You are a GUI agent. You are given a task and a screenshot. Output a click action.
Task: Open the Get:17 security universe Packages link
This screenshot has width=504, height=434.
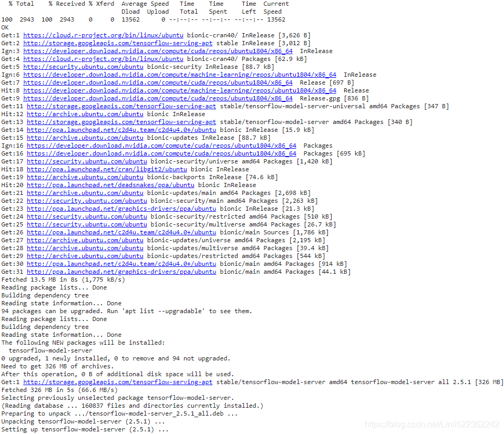[87, 161]
